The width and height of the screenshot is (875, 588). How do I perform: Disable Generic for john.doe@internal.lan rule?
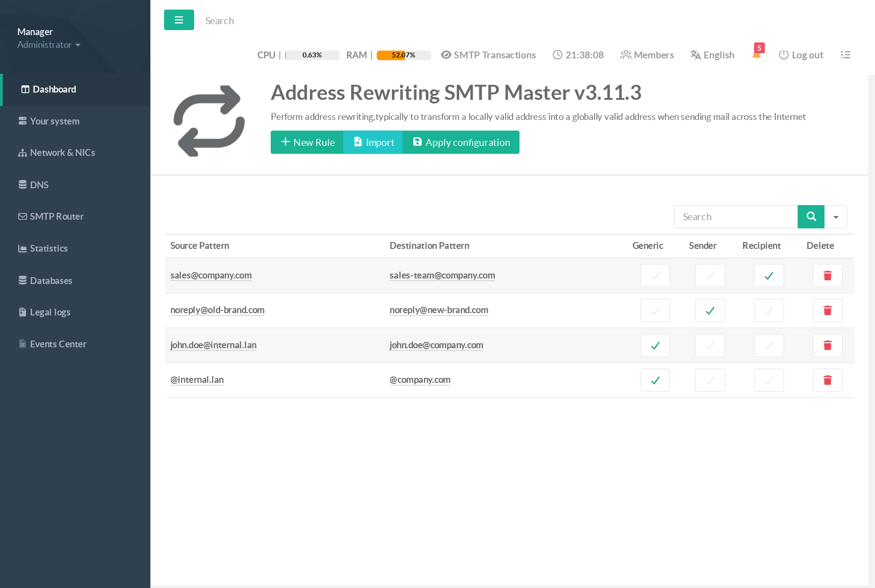point(655,346)
